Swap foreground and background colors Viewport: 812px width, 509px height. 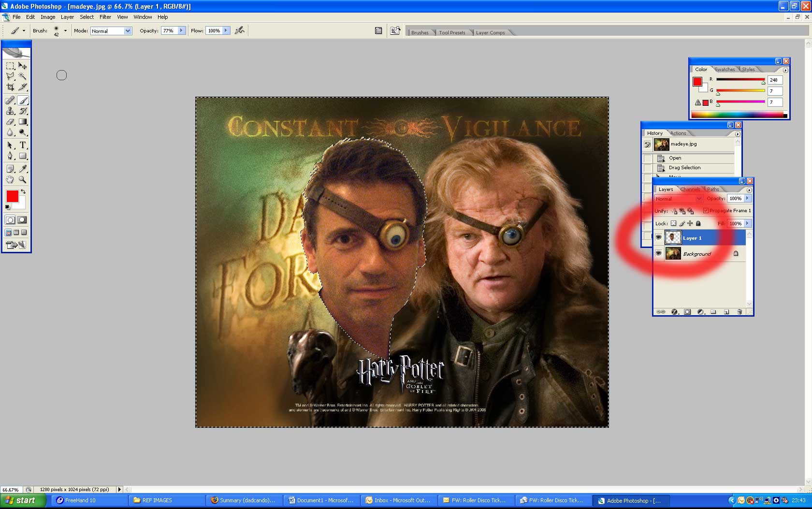click(x=23, y=192)
